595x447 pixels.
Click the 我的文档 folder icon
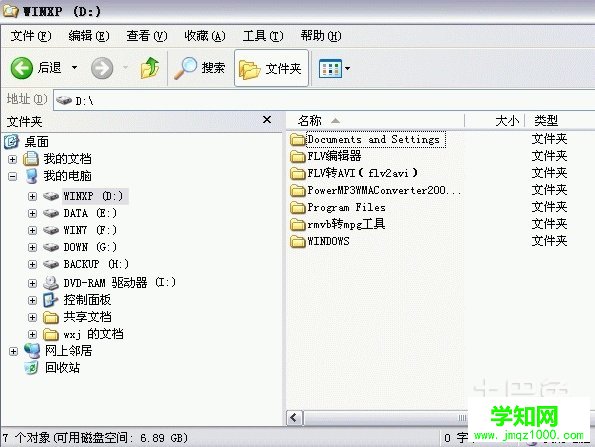pos(31,159)
